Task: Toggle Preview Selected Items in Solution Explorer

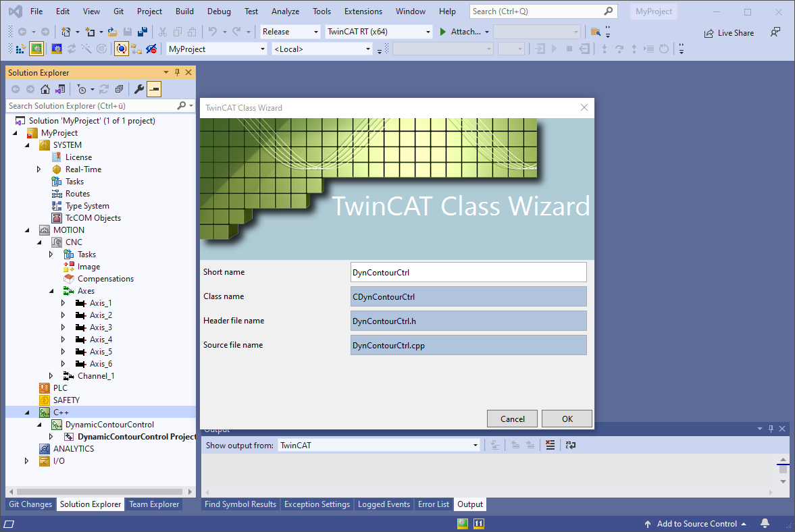Action: point(154,88)
